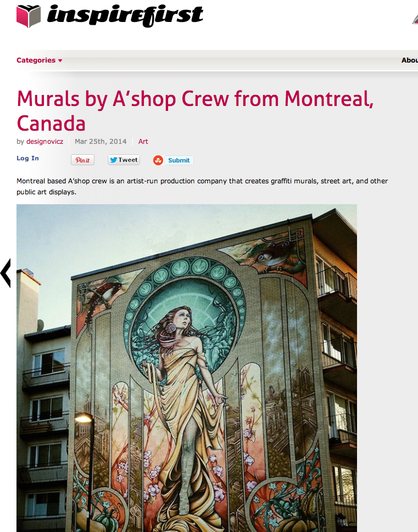Click the Categories menu label

pos(36,60)
